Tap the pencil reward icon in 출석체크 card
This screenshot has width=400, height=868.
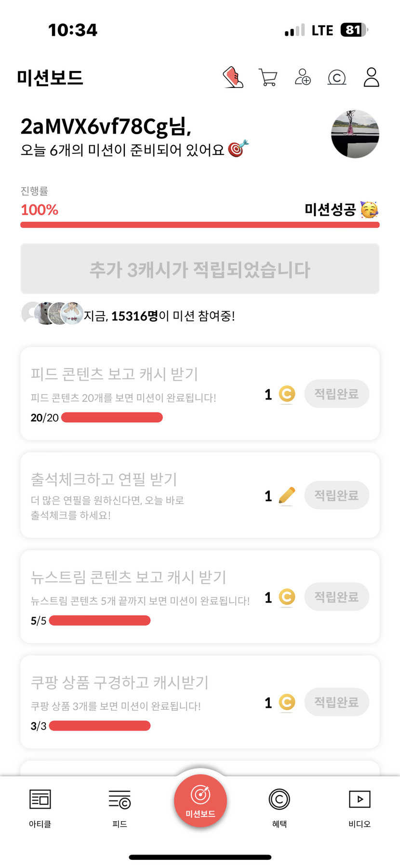(287, 496)
